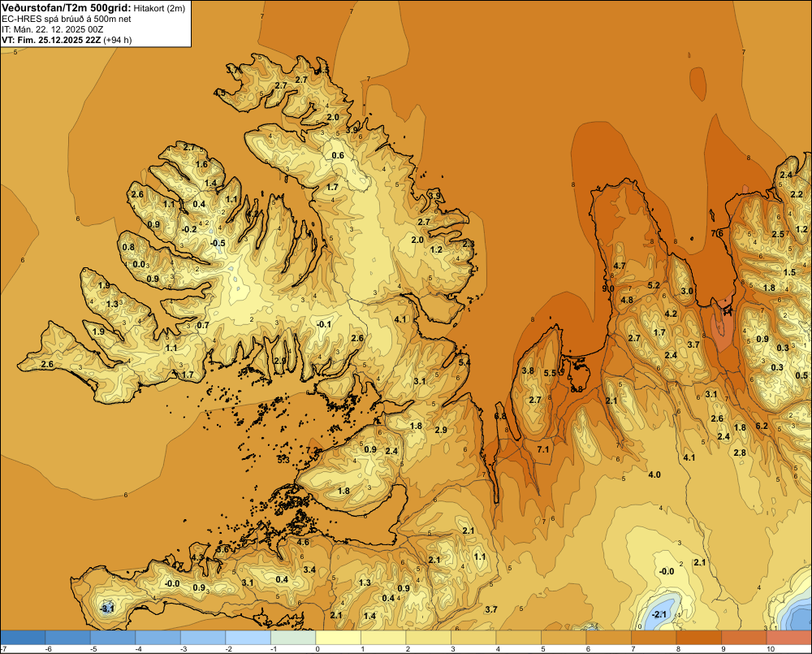Click the '10' legend tick label
The height and width of the screenshot is (654, 812).
[771, 649]
